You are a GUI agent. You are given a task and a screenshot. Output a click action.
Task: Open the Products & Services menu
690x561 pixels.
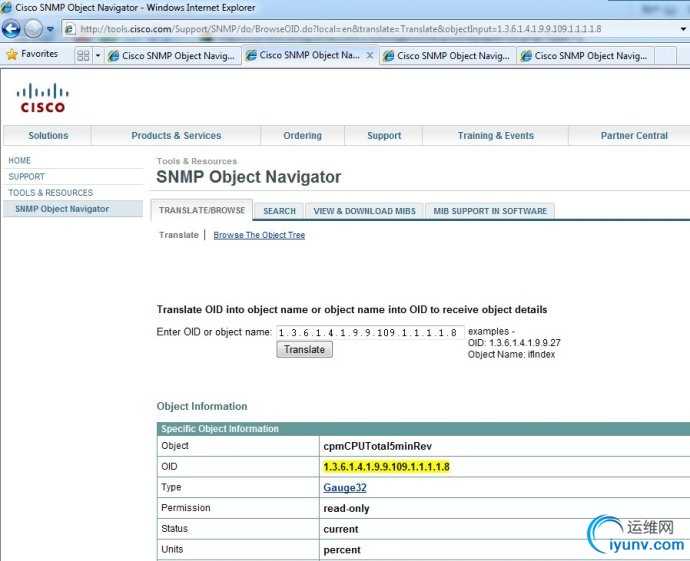[176, 136]
